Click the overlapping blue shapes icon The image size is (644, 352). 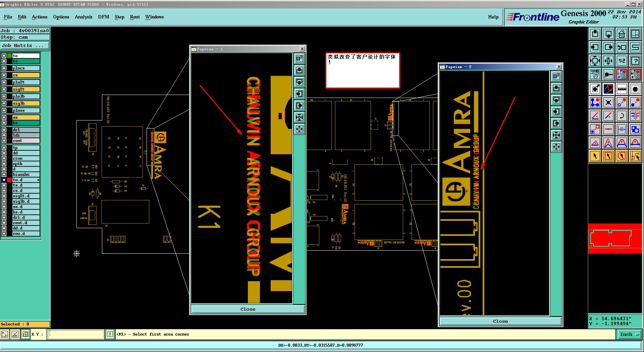coord(635,129)
